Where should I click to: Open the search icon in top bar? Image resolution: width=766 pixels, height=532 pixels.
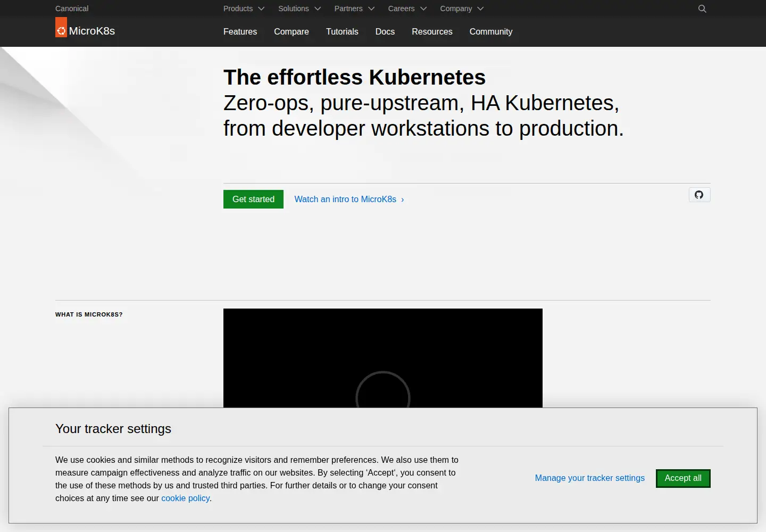(x=702, y=9)
